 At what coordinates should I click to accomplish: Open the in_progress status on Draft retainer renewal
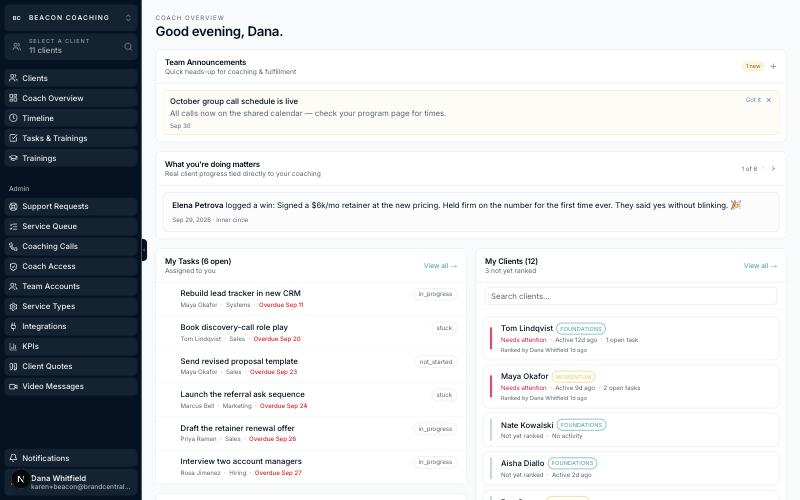(435, 429)
